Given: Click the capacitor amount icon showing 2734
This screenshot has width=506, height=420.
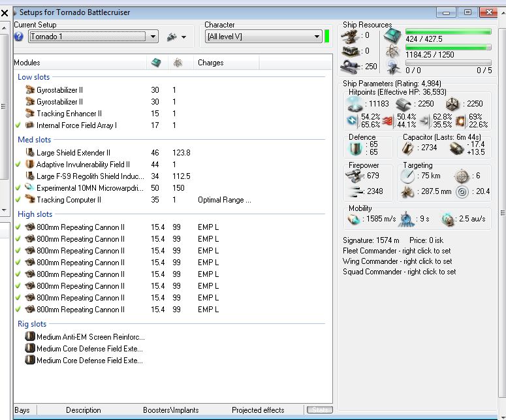Looking at the screenshot, I should (x=408, y=148).
